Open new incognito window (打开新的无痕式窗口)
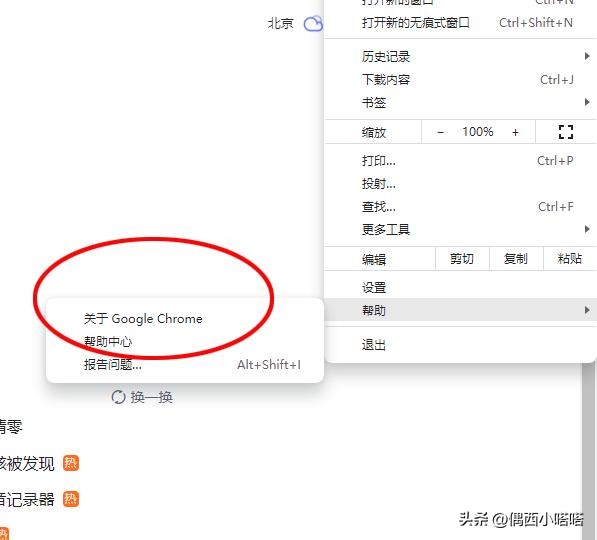This screenshot has height=540, width=597. pos(460,23)
